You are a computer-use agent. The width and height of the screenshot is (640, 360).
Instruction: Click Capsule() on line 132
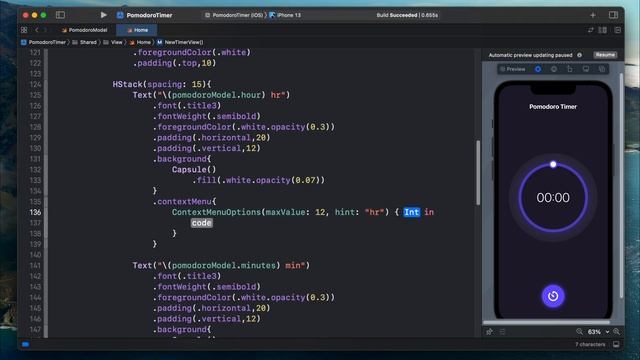[x=194, y=170]
